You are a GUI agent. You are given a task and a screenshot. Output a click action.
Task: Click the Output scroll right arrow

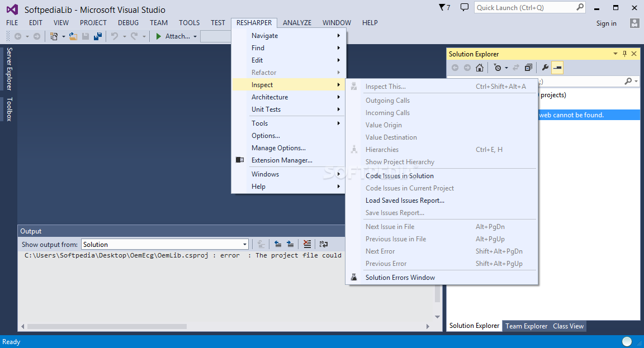[x=428, y=327]
